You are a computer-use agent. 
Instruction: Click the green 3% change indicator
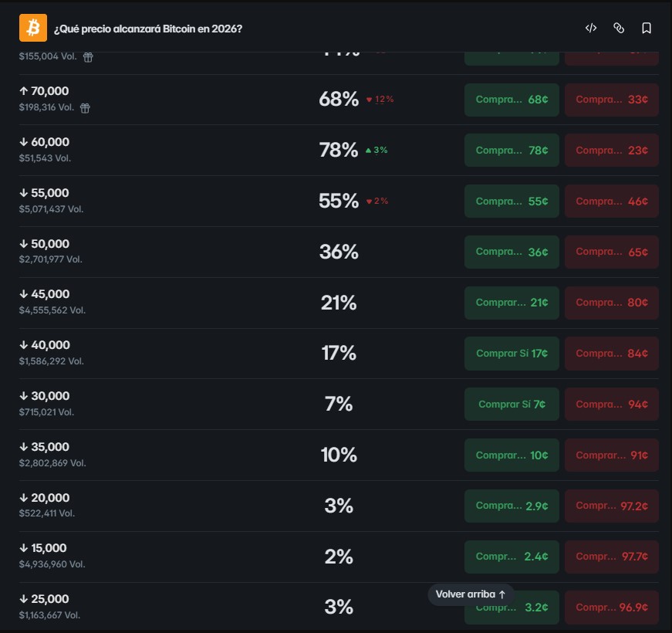(x=377, y=150)
